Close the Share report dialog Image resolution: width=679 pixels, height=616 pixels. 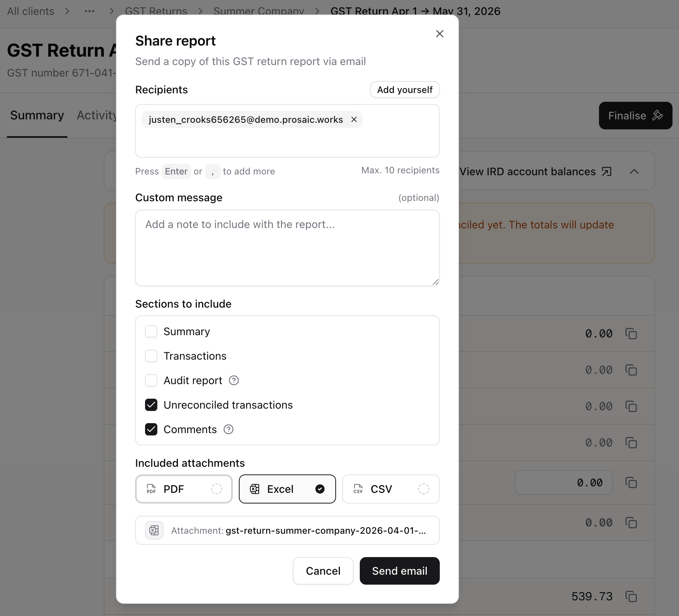[x=440, y=34]
